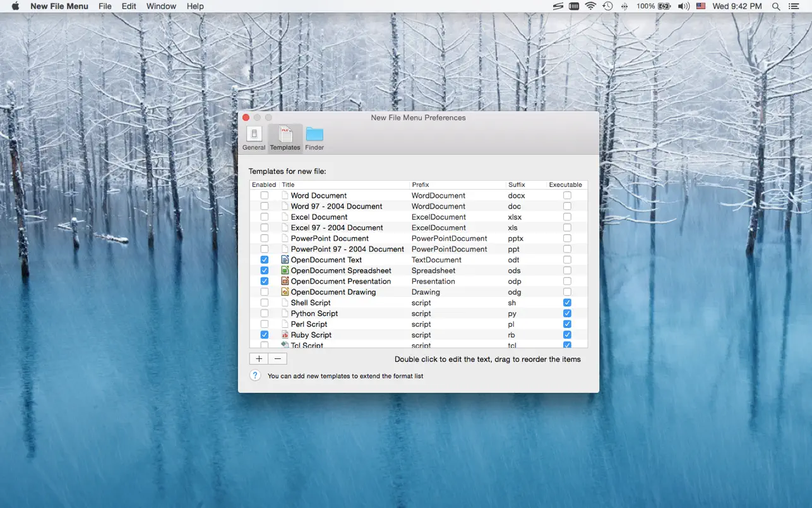
Task: Open the Window menu
Action: [161, 6]
